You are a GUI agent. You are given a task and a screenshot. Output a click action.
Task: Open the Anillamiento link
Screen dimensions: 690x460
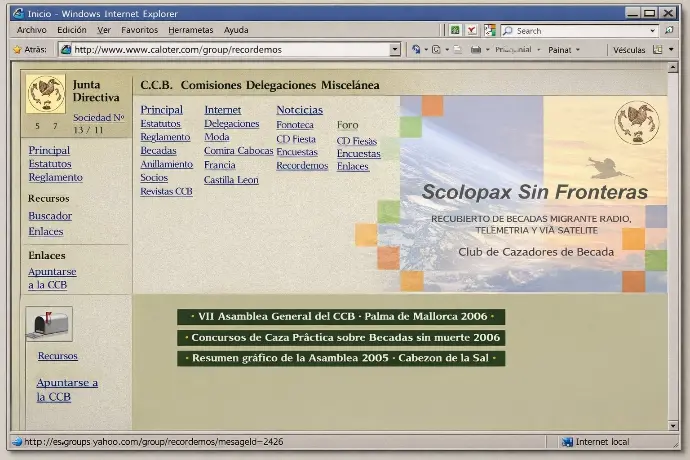coord(167,164)
